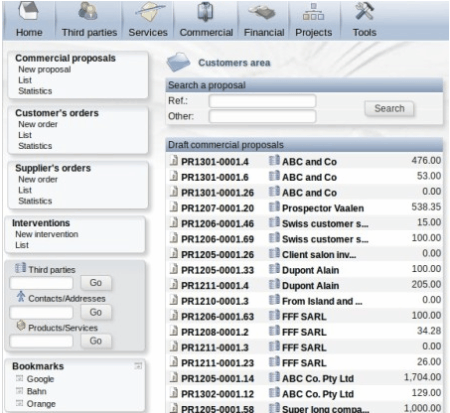Open Statistics under Customer's orders
Viewport: 450px width, 413px height.
[35, 146]
